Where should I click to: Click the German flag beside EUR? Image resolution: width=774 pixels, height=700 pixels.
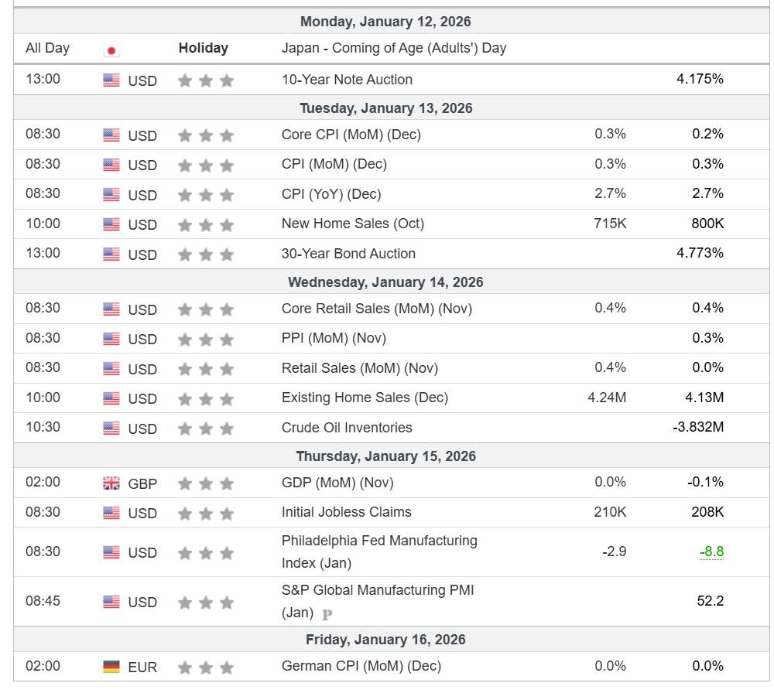click(111, 667)
